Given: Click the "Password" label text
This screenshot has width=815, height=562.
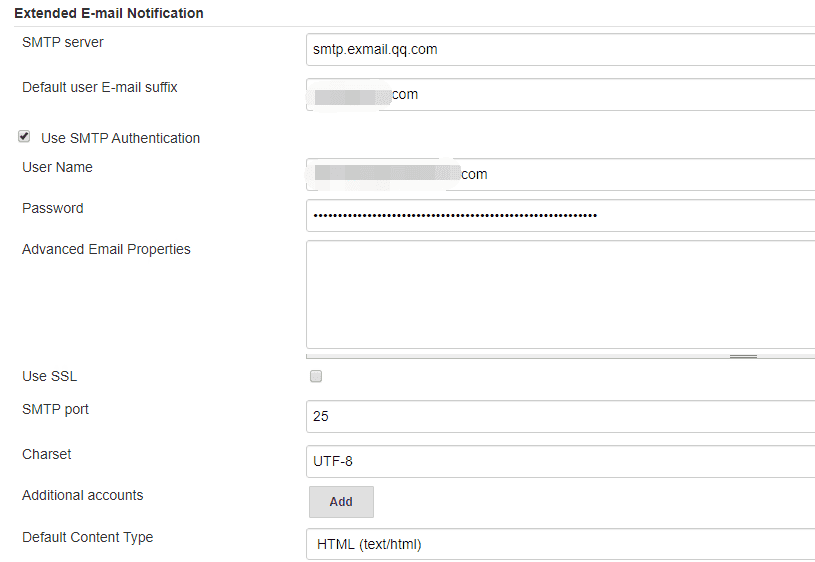Looking at the screenshot, I should (53, 208).
